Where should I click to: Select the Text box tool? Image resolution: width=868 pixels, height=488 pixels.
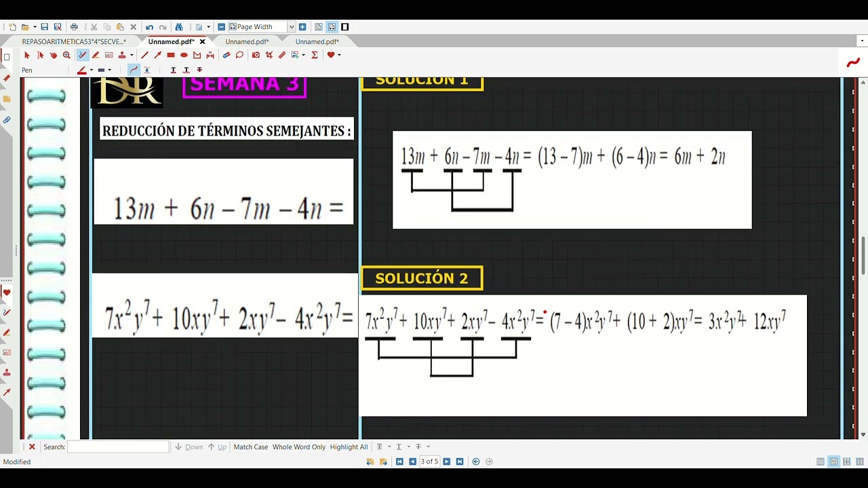pyautogui.click(x=108, y=56)
